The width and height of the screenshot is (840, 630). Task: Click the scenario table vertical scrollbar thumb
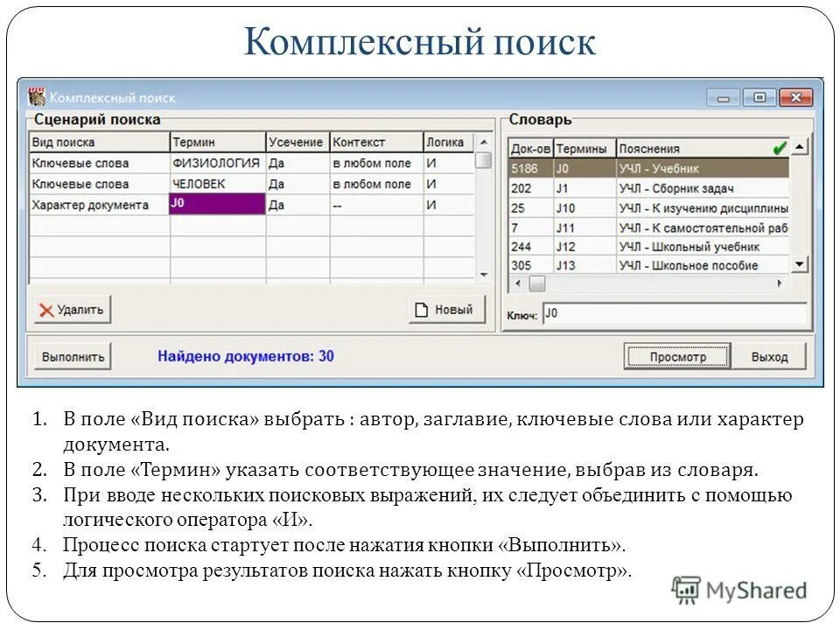point(484,160)
